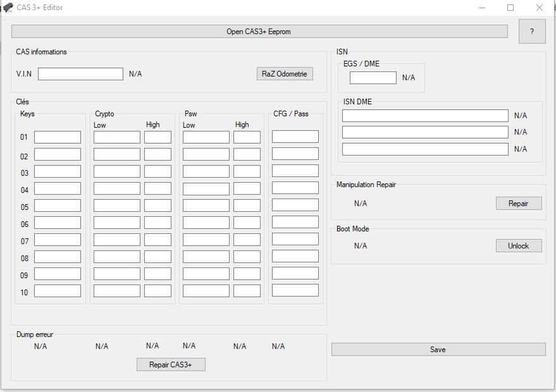
Task: Focus the Psw Low field in row 02
Action: pos(206,154)
